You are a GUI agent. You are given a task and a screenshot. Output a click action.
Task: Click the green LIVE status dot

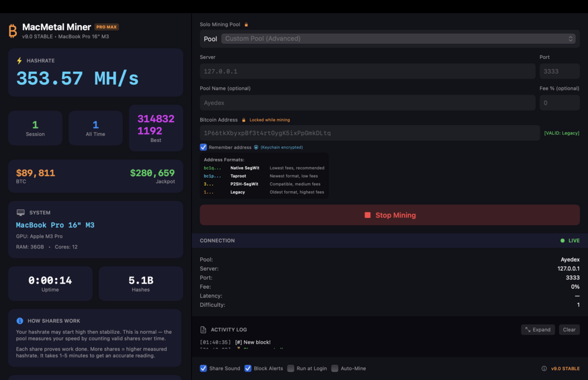point(562,241)
